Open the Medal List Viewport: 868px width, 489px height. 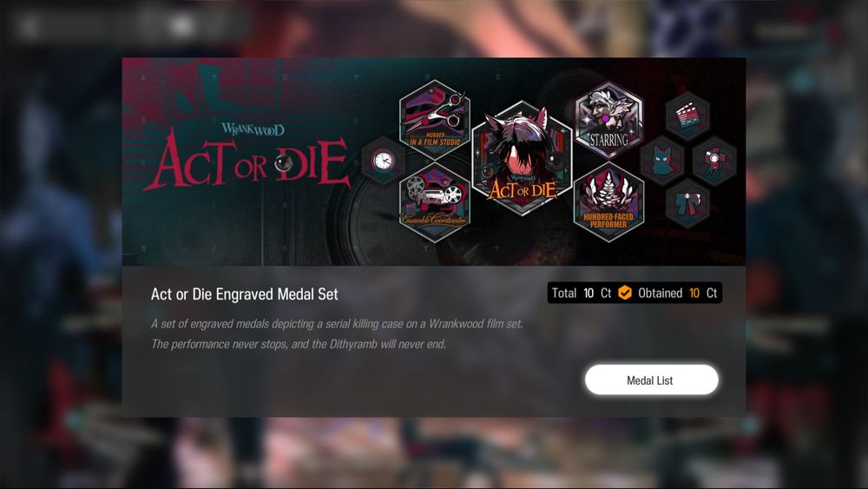click(652, 380)
